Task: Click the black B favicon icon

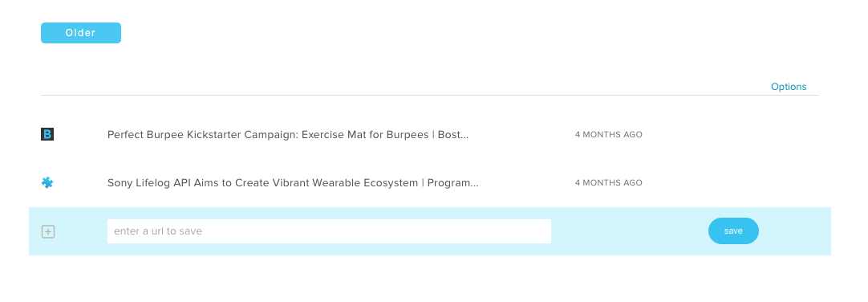Action: [x=47, y=134]
